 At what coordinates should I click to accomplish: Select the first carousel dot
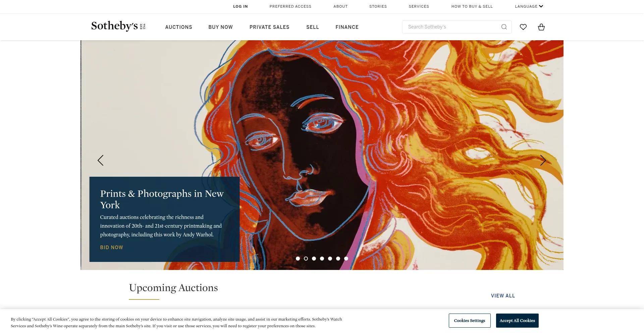click(298, 259)
